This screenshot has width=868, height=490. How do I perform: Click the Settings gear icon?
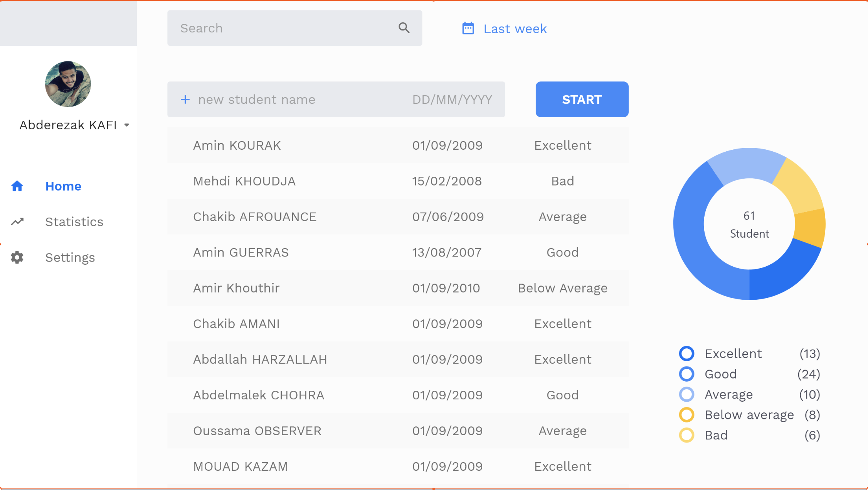tap(17, 257)
